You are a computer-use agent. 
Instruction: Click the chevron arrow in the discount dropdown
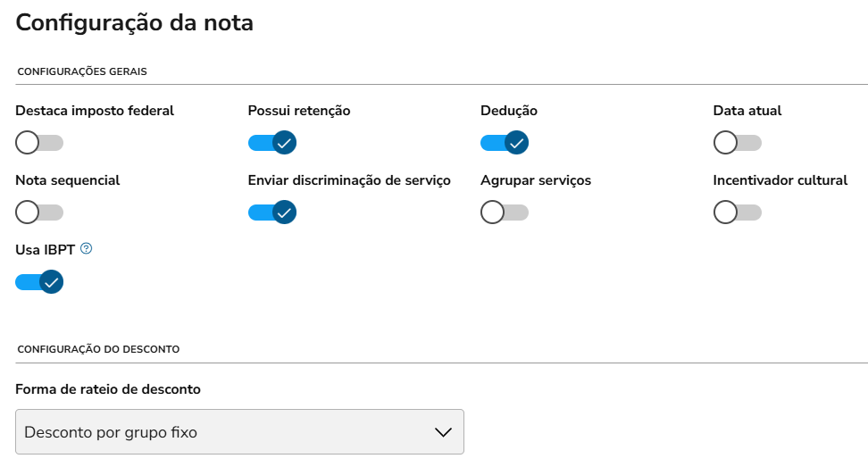443,432
